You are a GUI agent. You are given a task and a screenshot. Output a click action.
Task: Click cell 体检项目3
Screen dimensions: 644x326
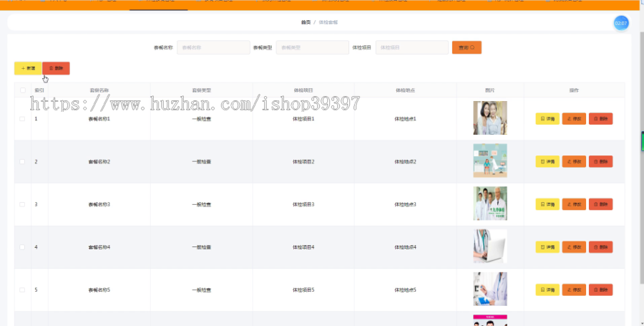coord(303,204)
